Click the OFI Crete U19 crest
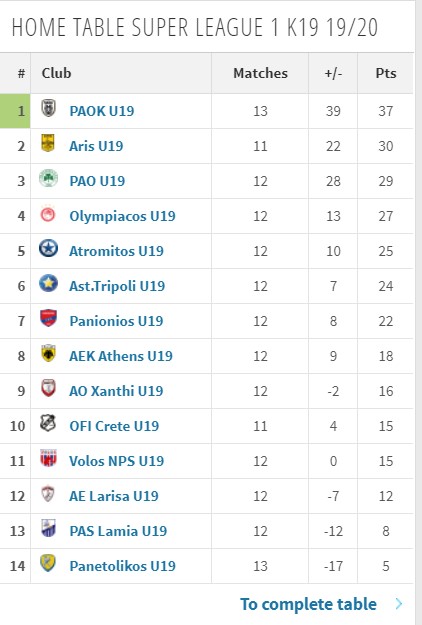 point(48,423)
